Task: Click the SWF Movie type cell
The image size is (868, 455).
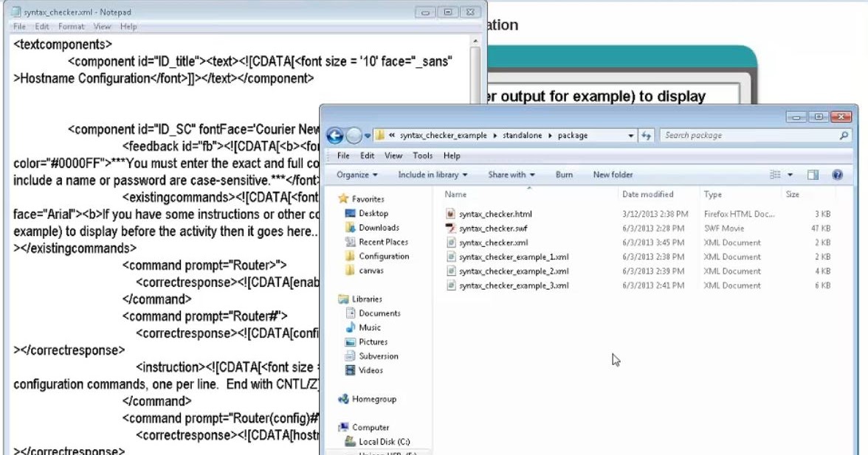Action: pos(724,229)
